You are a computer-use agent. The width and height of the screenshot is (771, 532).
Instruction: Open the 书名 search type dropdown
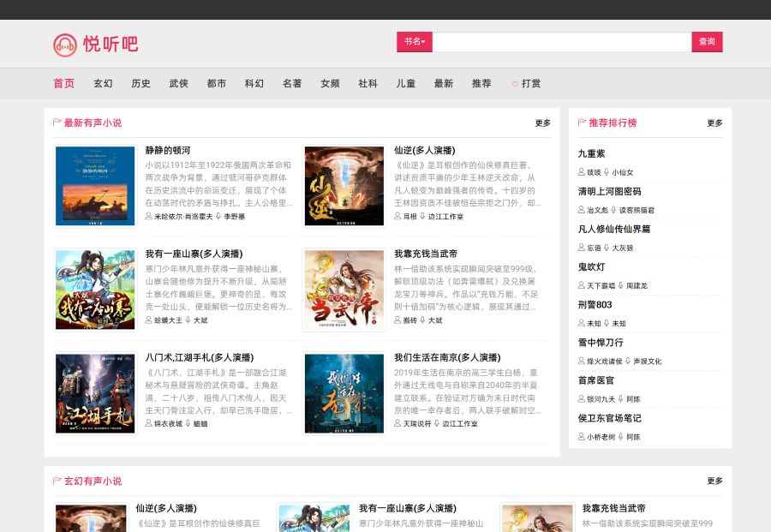(414, 41)
